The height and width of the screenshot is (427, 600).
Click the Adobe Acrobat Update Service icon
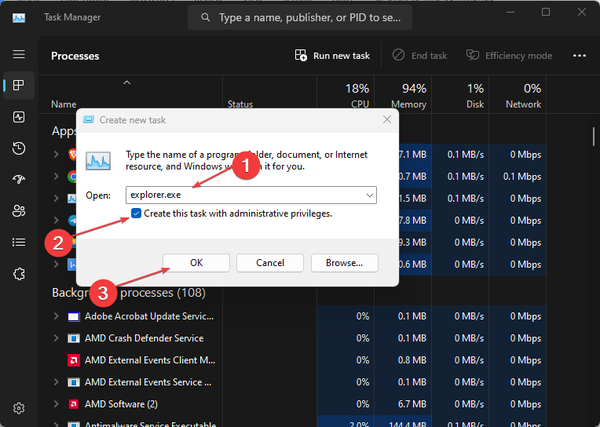click(x=73, y=316)
